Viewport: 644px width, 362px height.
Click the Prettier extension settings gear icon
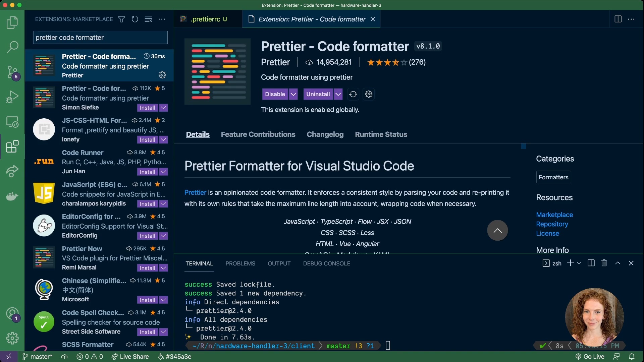162,75
